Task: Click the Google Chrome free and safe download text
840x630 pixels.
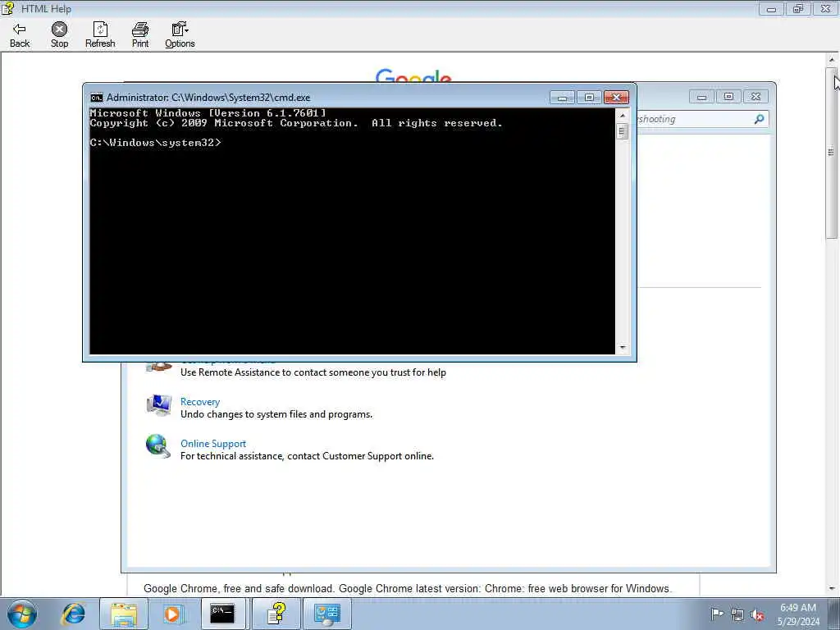Action: (x=408, y=588)
